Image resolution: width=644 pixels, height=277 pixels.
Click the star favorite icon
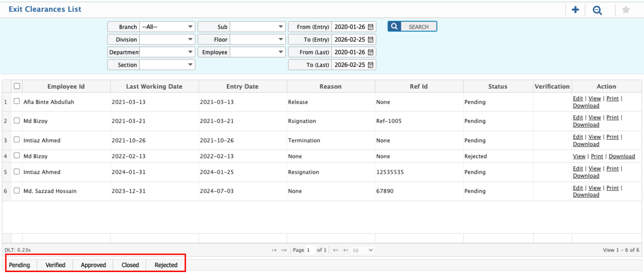(x=626, y=10)
